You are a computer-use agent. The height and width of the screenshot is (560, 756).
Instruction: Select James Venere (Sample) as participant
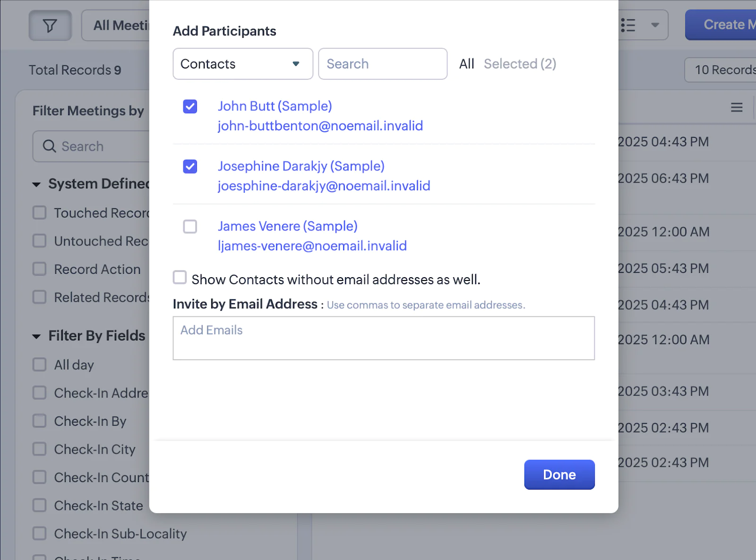pyautogui.click(x=189, y=227)
